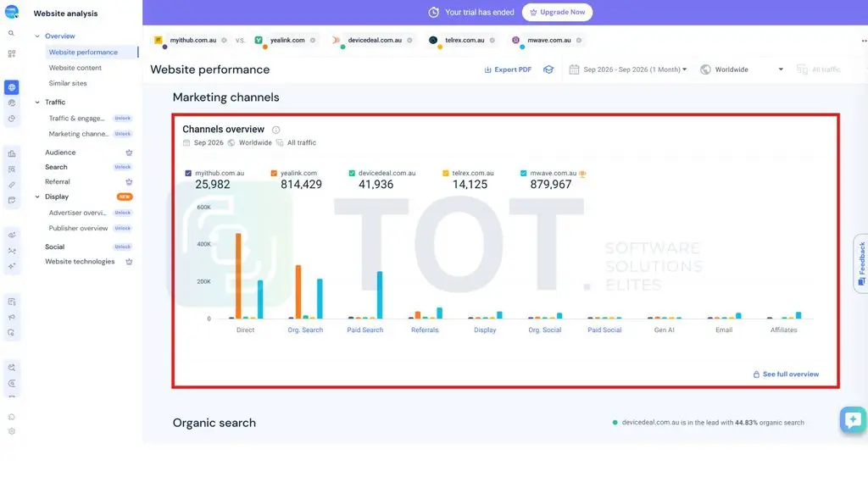Uncheck the mwave.com.au series checkbox
Viewport: 868px width, 488px height.
[x=524, y=173]
